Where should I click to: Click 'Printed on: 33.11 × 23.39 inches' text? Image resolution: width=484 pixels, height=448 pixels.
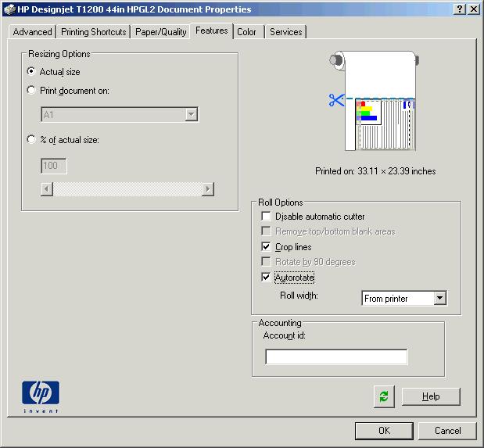[375, 171]
